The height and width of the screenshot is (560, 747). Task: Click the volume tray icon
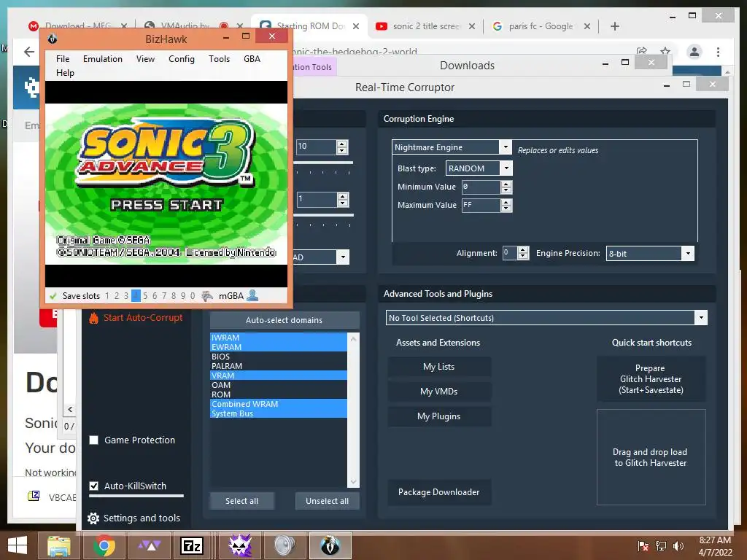[678, 545]
